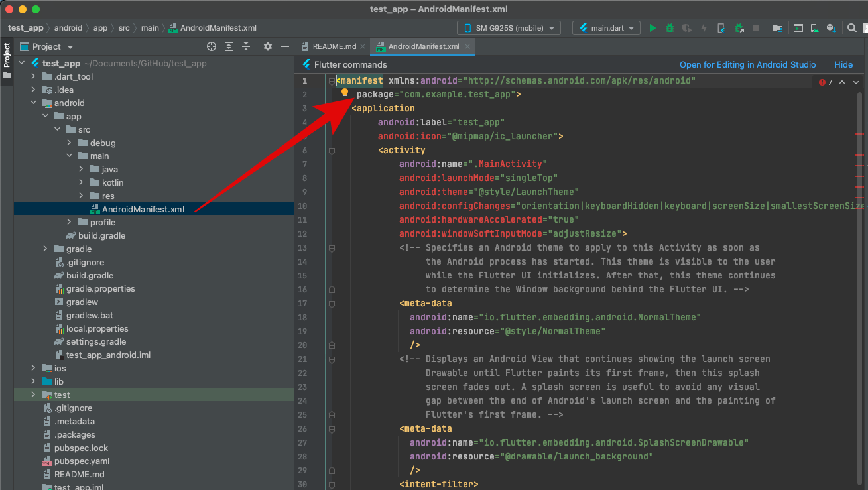
Task: Go to previous highlighted error arrow
Action: (x=842, y=82)
